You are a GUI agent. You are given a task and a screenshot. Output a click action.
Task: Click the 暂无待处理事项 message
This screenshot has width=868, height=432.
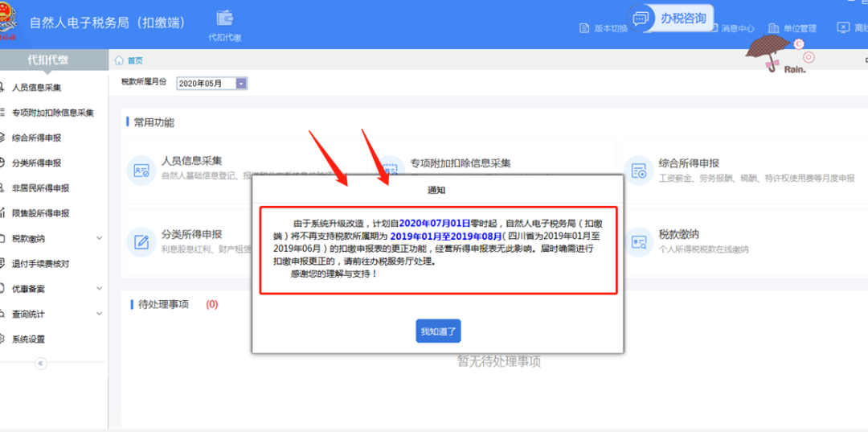coord(499,362)
